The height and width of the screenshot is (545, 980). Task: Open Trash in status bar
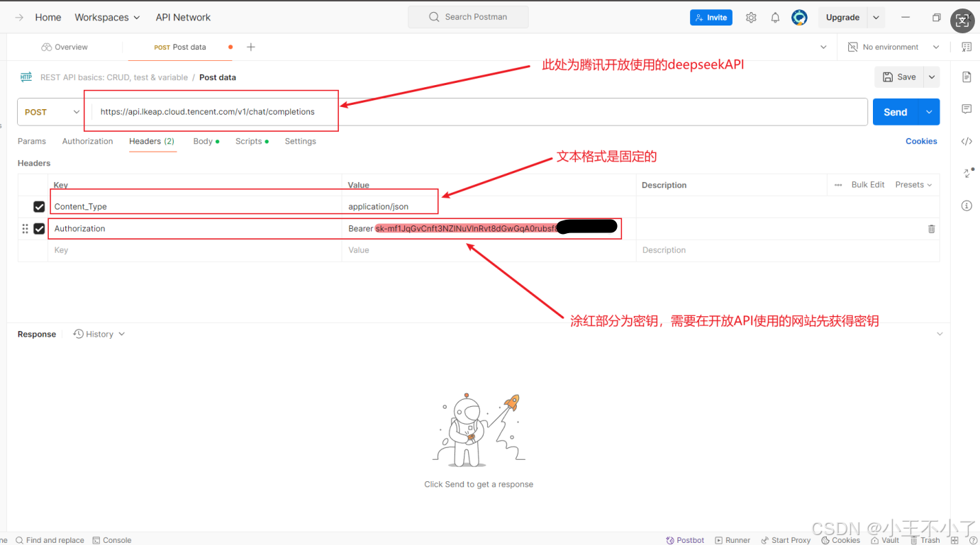(x=925, y=540)
